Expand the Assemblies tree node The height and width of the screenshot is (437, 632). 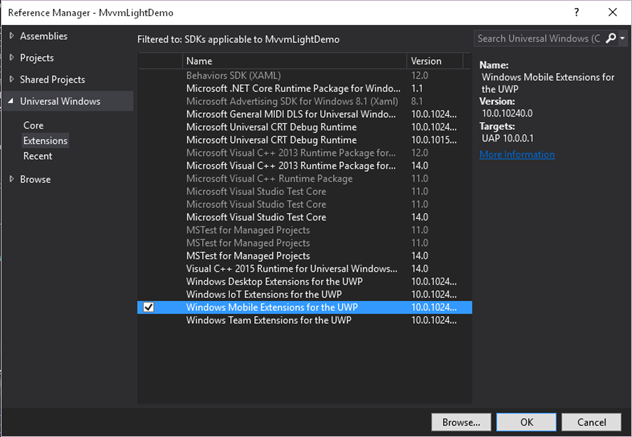12,36
